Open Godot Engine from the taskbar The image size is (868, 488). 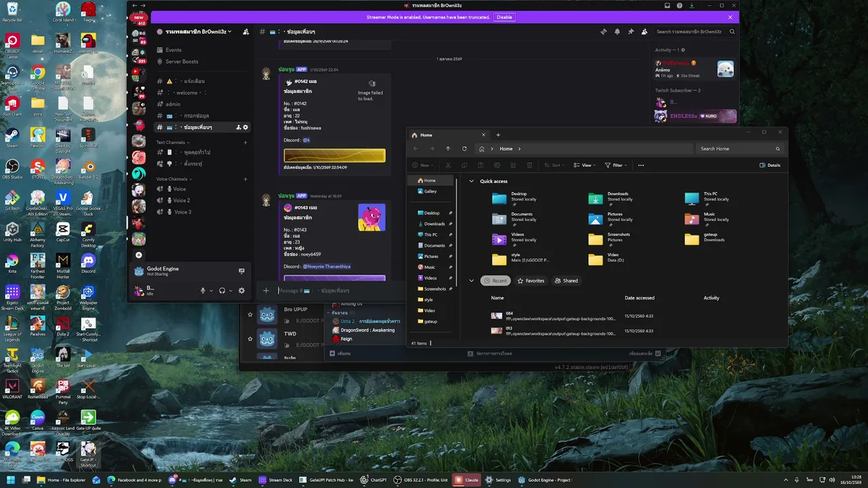point(545,480)
